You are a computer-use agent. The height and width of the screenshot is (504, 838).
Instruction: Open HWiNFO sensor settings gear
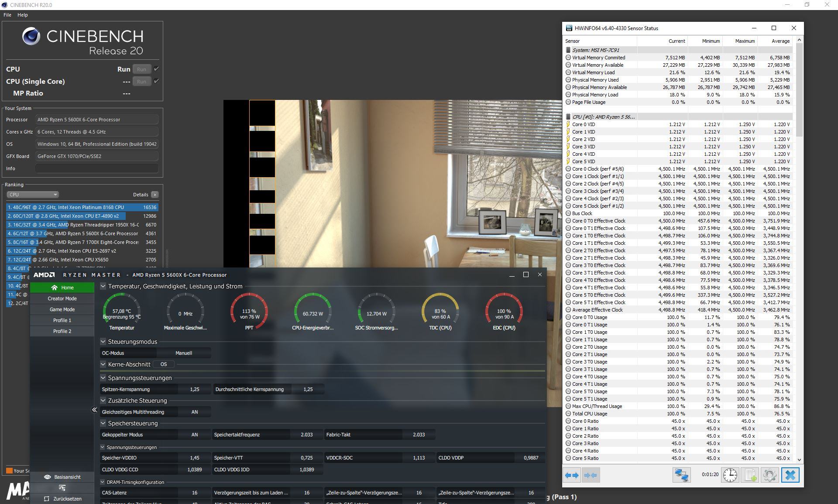(769, 475)
